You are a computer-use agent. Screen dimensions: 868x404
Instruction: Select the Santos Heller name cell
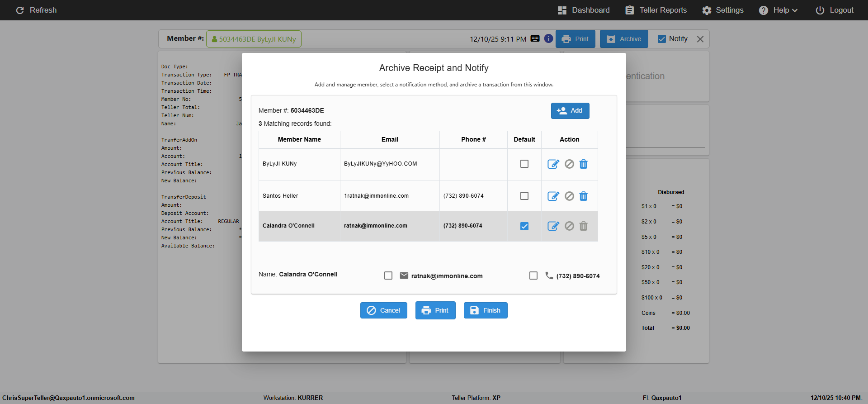click(x=299, y=196)
